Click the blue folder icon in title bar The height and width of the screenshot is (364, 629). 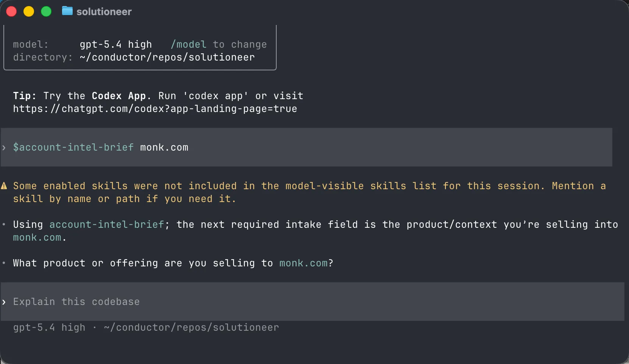pos(67,11)
